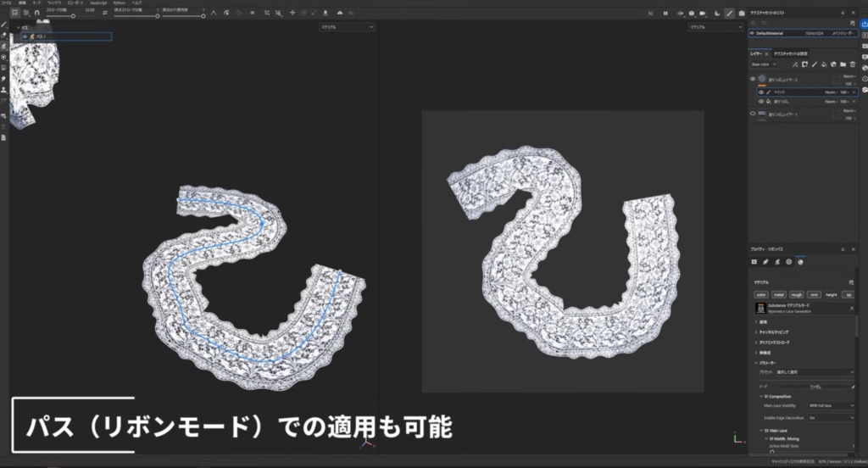The height and width of the screenshot is (468, 868).
Task: Click the add mask icon in Layers toolbar
Action: pos(804,64)
